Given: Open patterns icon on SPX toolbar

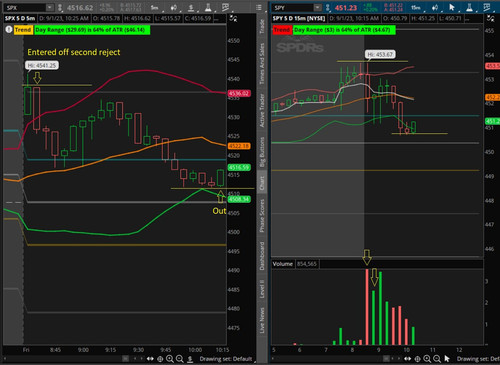Looking at the screenshot, I should point(226,7).
